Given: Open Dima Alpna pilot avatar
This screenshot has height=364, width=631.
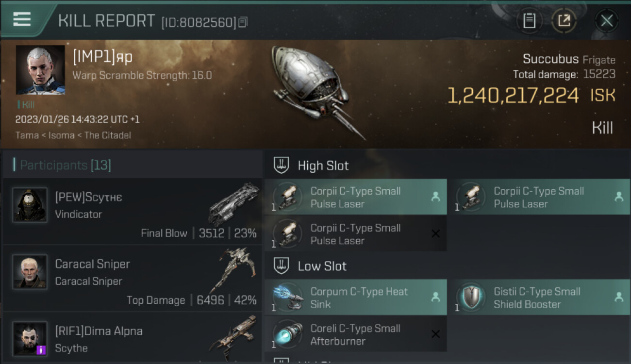Looking at the screenshot, I should point(30,338).
